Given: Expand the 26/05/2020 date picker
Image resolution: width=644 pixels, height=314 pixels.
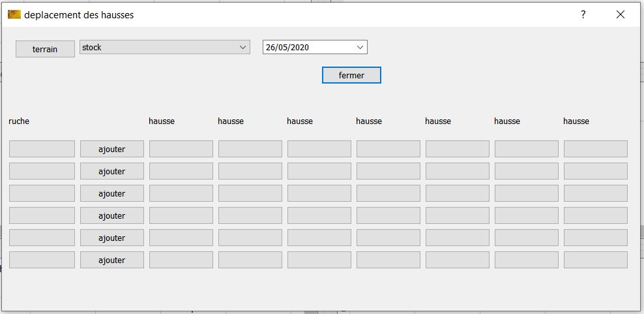Looking at the screenshot, I should coord(360,47).
